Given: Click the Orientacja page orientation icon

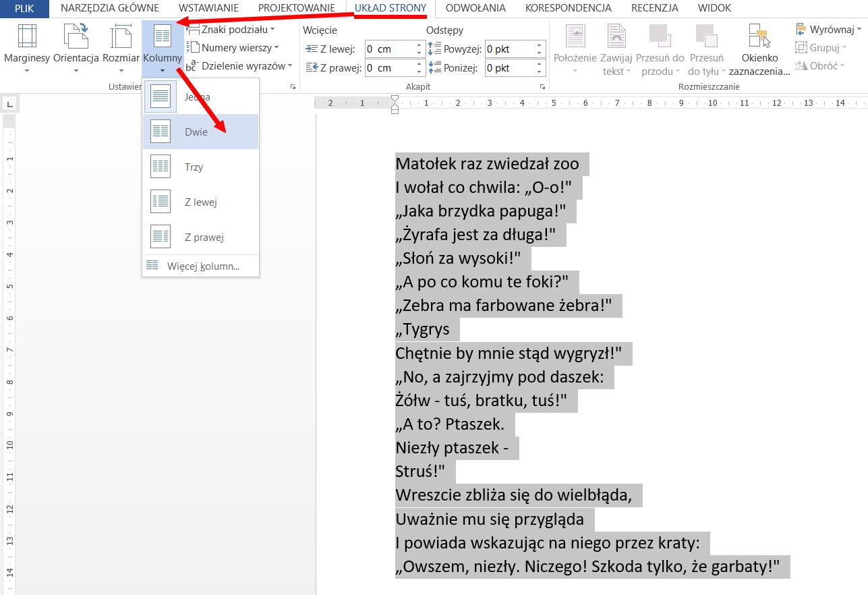Looking at the screenshot, I should point(76,38).
